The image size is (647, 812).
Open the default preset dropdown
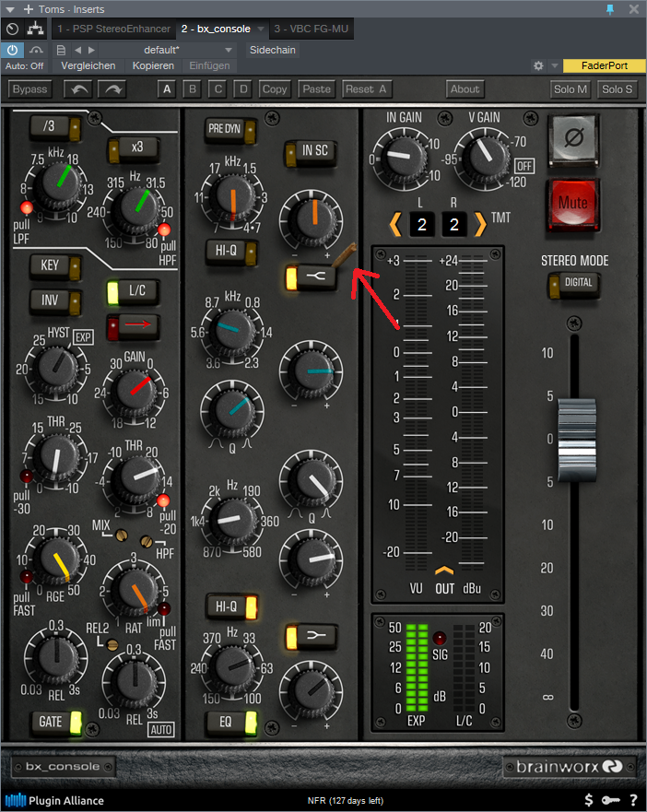pyautogui.click(x=166, y=51)
